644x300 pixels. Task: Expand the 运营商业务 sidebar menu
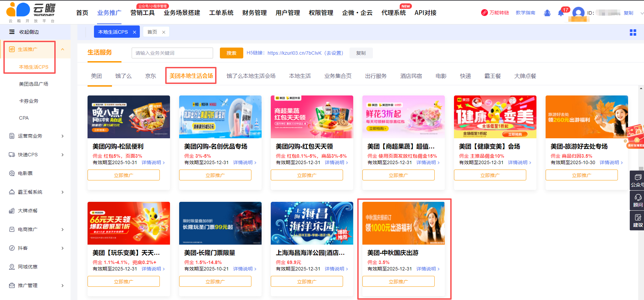tap(62, 136)
